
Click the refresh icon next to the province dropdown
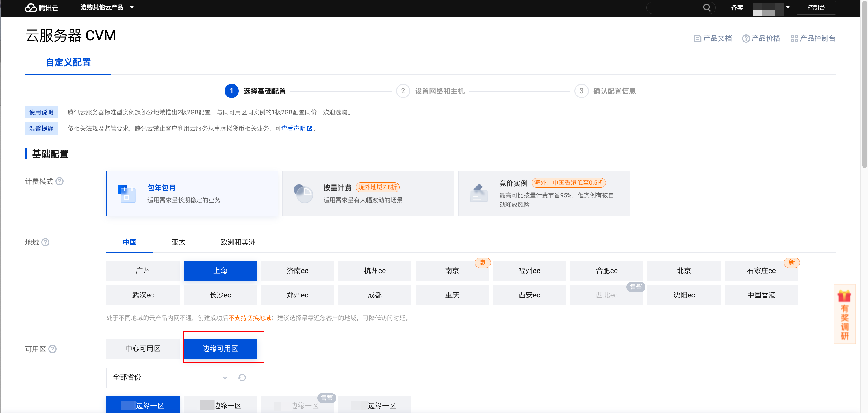coord(242,377)
